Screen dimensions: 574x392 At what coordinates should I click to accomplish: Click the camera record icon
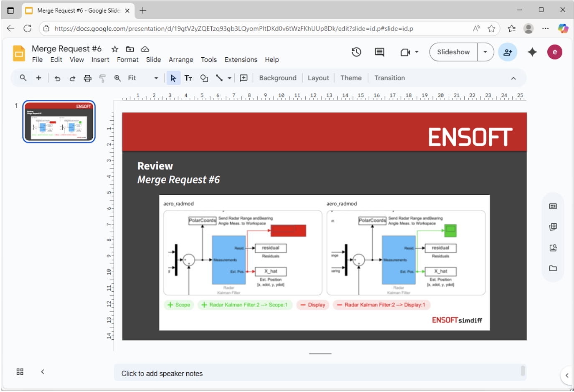coord(405,52)
